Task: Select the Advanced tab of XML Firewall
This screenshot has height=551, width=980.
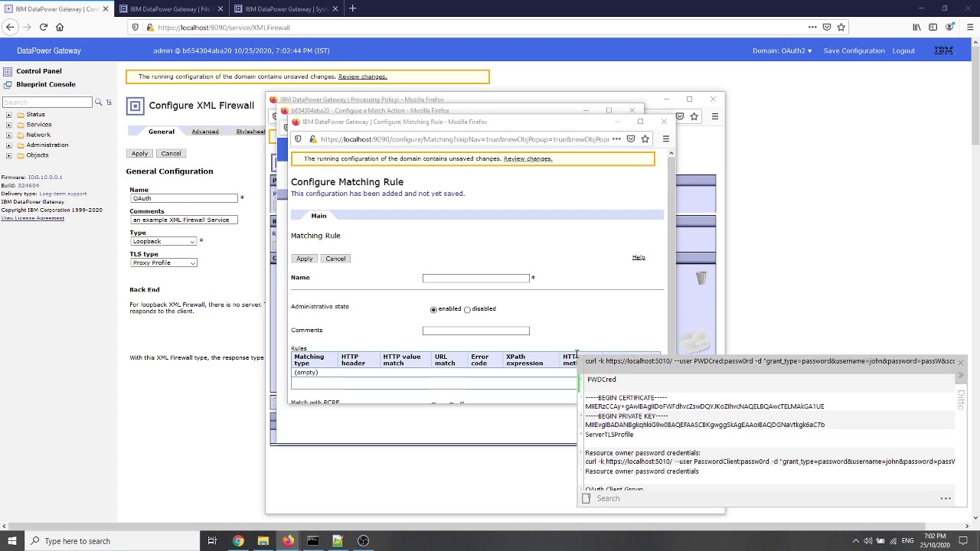Action: [x=205, y=132]
